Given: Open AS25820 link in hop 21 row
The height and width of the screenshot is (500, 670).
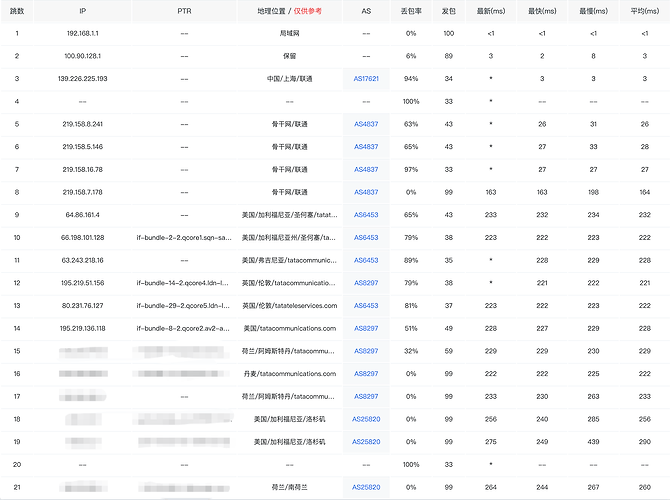Looking at the screenshot, I should tap(366, 487).
